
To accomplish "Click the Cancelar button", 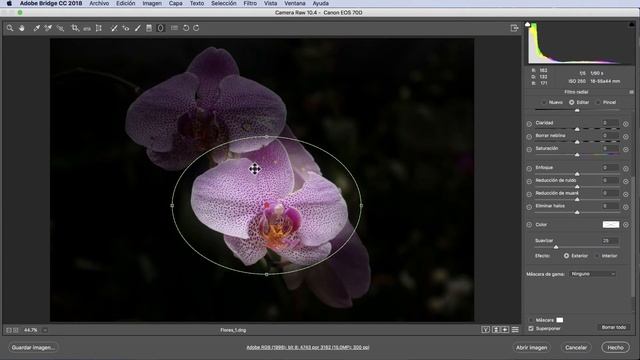I will pos(576,348).
